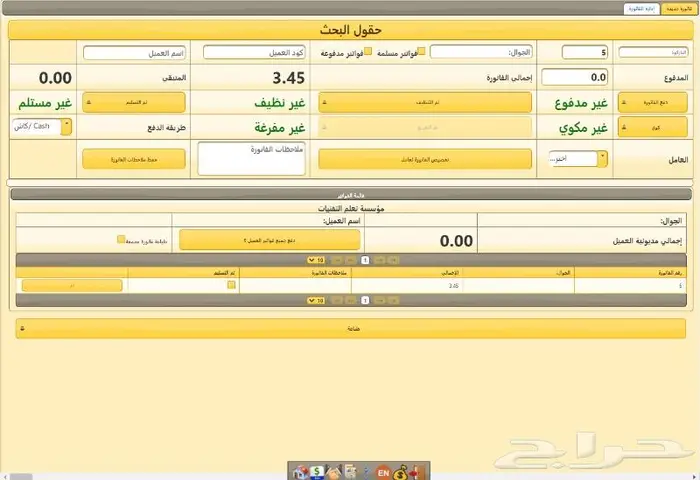Open the handshake icon in bottom dock
This screenshot has height=480, width=700.
tap(333, 472)
